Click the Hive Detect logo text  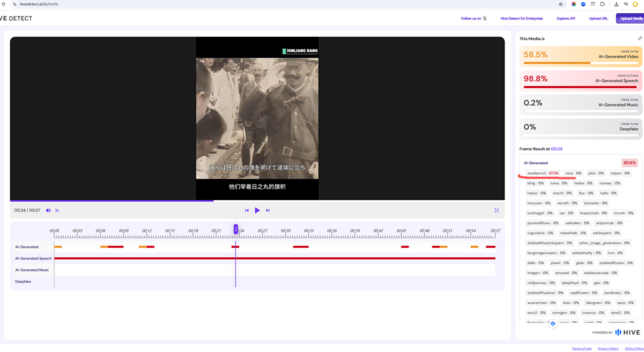coord(16,18)
